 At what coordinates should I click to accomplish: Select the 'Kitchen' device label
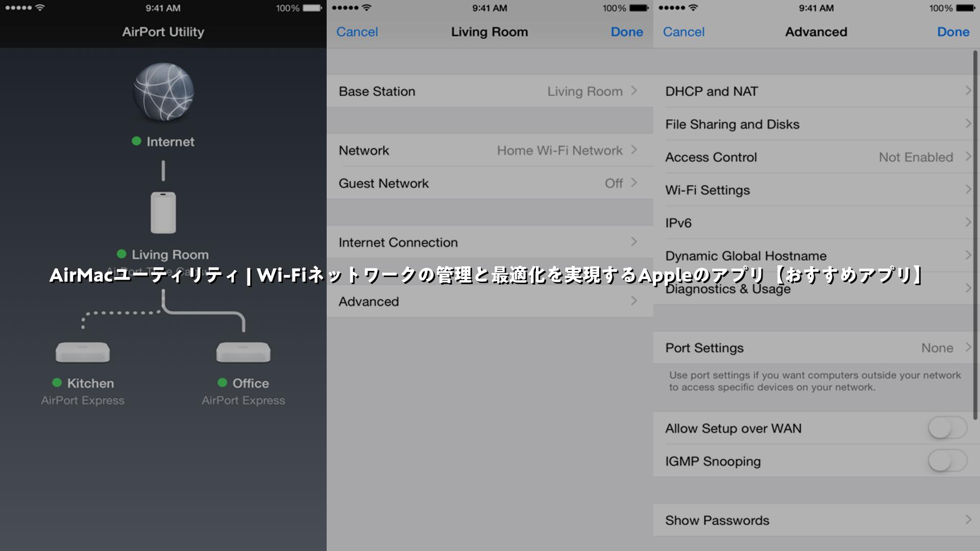(90, 383)
